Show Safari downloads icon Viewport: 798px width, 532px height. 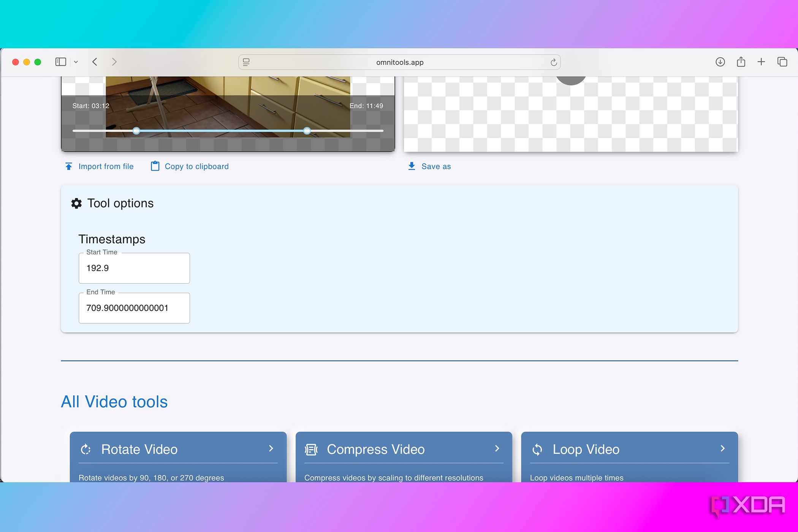(x=720, y=62)
